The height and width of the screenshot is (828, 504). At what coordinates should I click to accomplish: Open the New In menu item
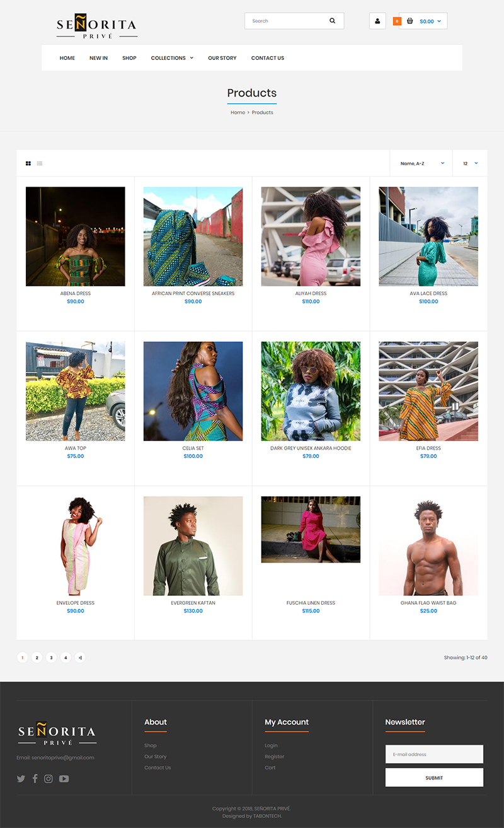tap(98, 58)
